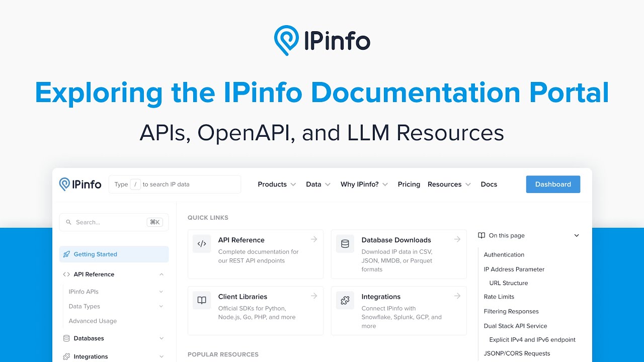Open the Docs nav link

(x=489, y=185)
